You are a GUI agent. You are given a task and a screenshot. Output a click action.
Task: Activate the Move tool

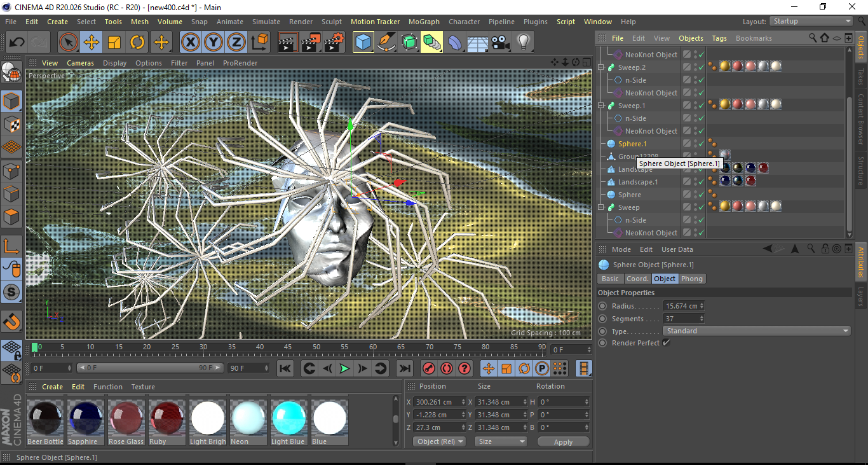pyautogui.click(x=92, y=43)
